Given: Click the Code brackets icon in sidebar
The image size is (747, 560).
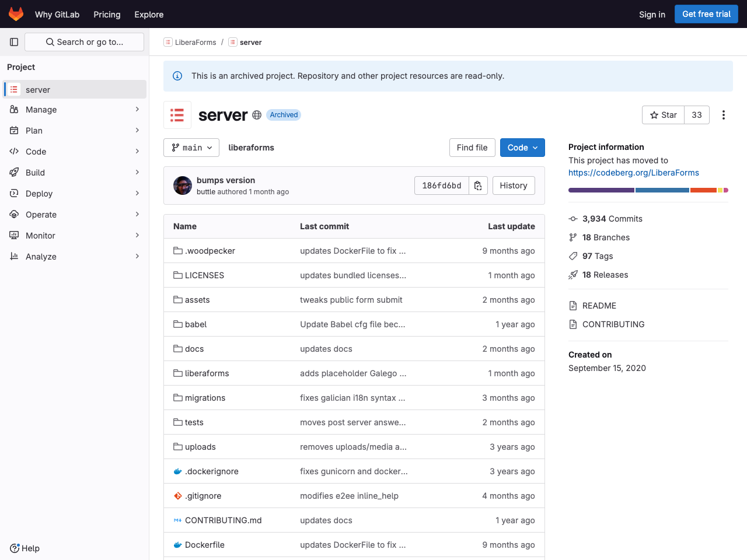Looking at the screenshot, I should click(x=14, y=152).
